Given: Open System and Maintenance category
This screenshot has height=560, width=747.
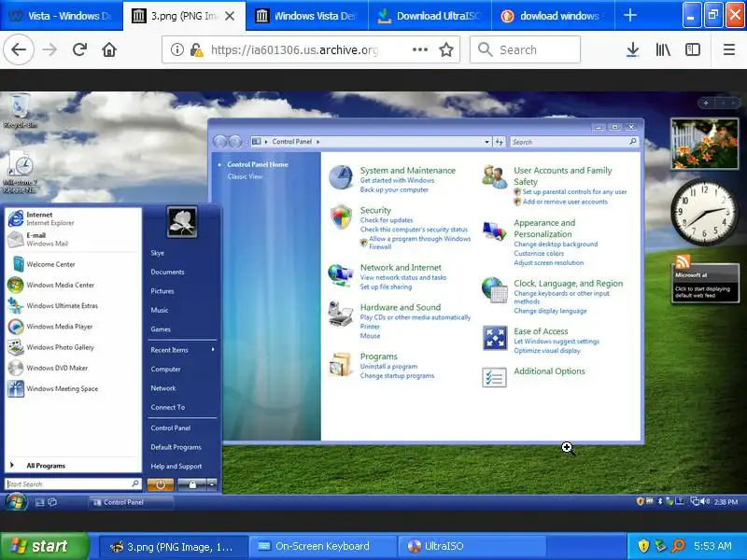Looking at the screenshot, I should pyautogui.click(x=407, y=170).
